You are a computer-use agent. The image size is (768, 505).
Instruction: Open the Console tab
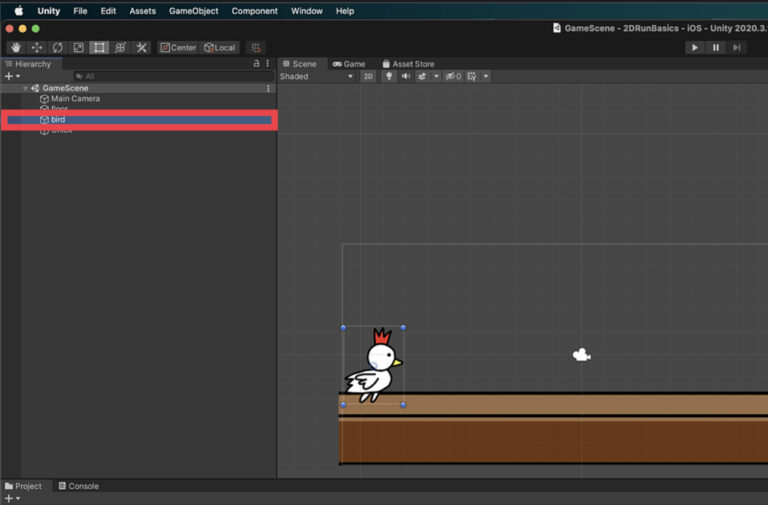point(78,486)
